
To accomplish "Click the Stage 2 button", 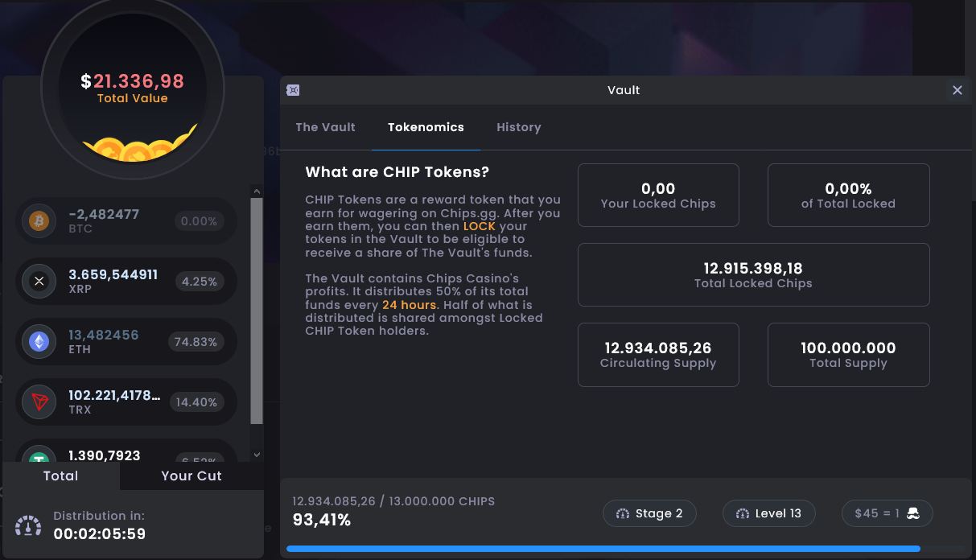I will pos(649,513).
